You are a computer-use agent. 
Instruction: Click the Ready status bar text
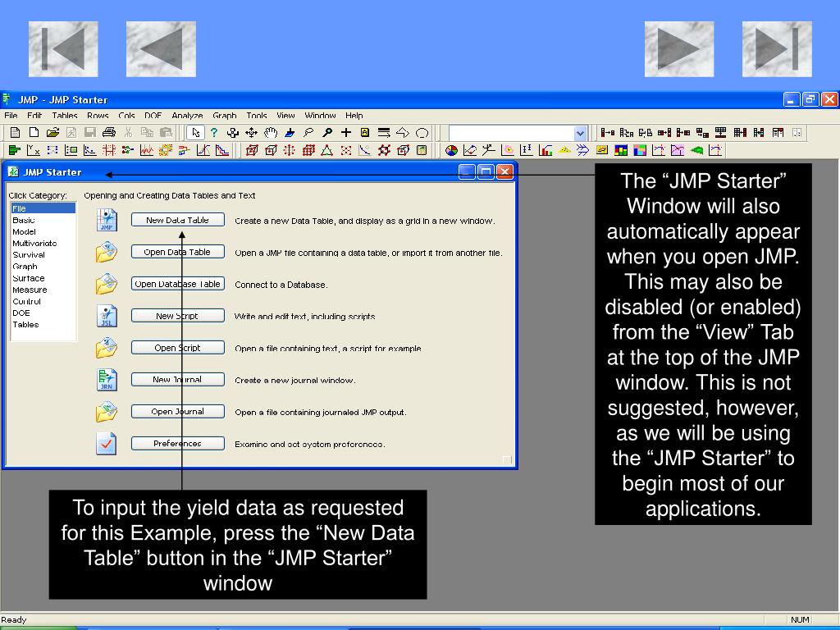click(14, 620)
